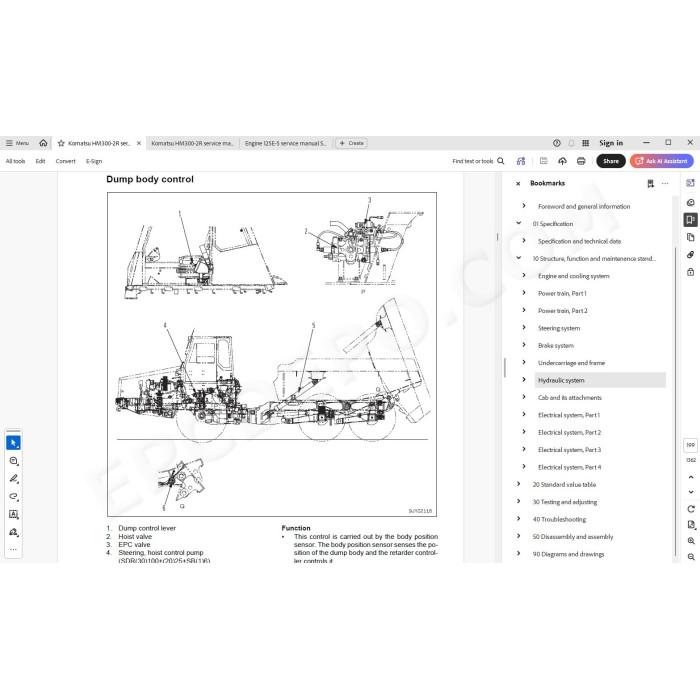Click the current page number box
Screen dimensions: 700x700
click(690, 445)
